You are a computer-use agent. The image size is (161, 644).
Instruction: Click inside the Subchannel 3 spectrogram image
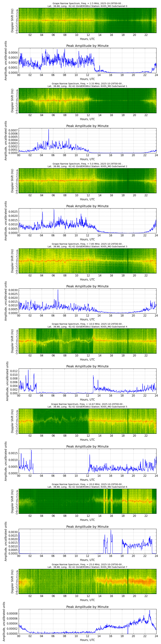[87, 261]
